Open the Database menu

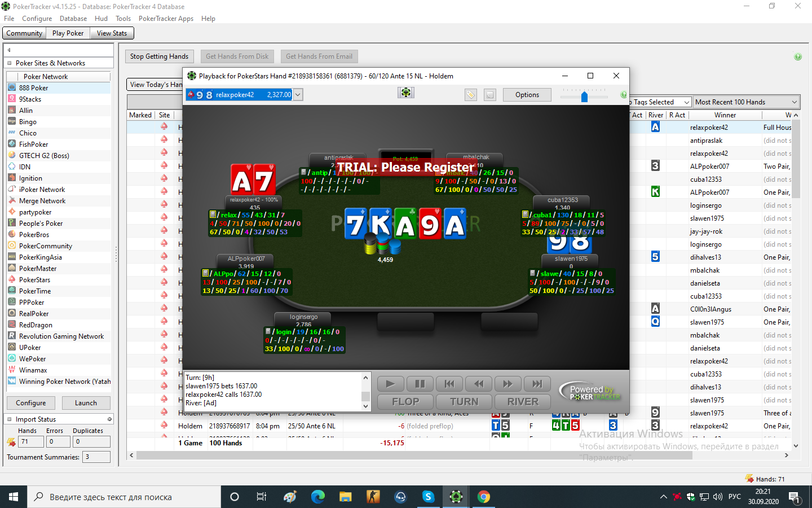click(73, 19)
